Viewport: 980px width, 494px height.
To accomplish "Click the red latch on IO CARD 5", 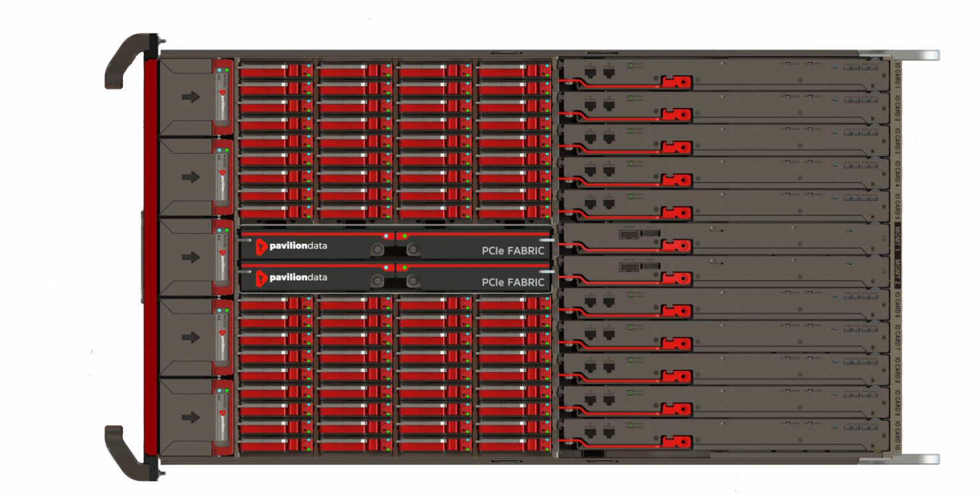I will tap(676, 213).
